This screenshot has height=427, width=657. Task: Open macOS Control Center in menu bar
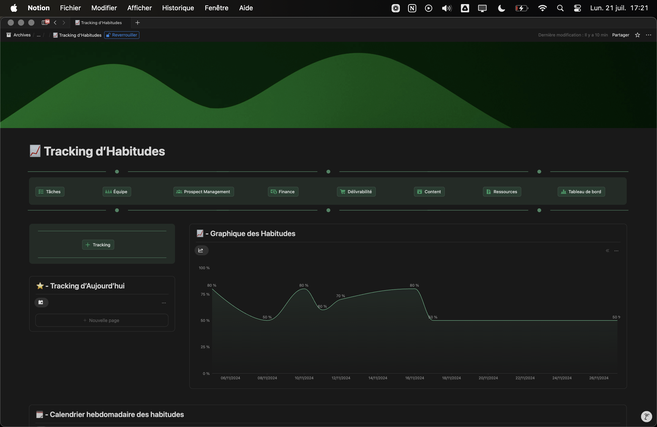click(x=578, y=8)
